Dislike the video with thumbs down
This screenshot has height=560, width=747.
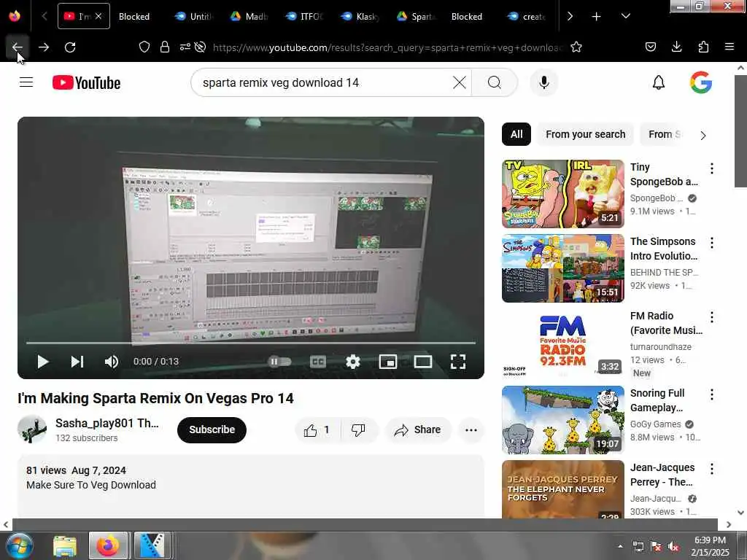(358, 430)
